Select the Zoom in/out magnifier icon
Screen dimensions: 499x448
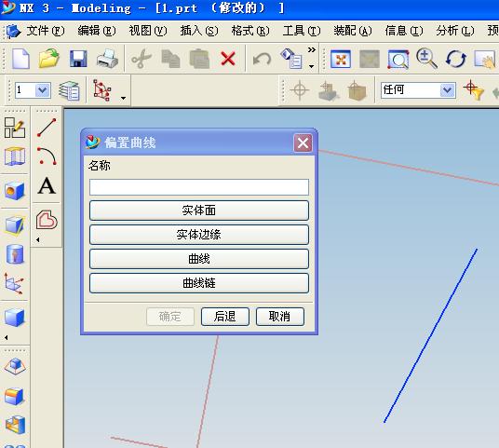click(426, 59)
